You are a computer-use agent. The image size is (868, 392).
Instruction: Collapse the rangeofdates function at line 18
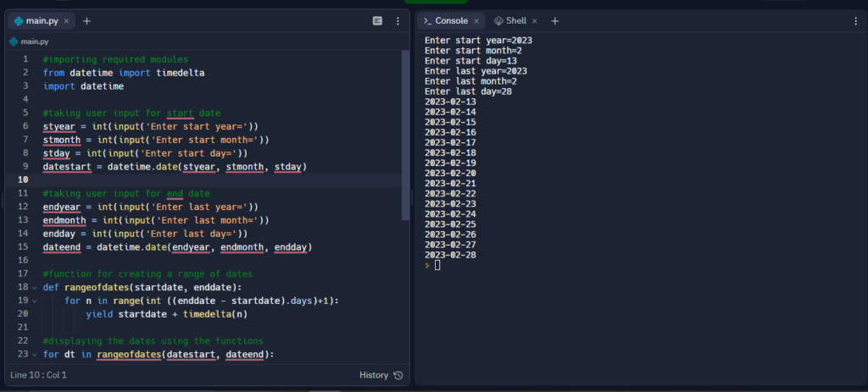pos(34,288)
